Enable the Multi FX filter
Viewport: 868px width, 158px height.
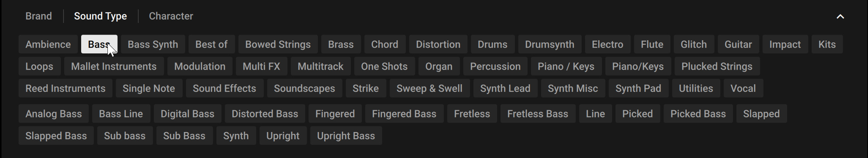[261, 67]
